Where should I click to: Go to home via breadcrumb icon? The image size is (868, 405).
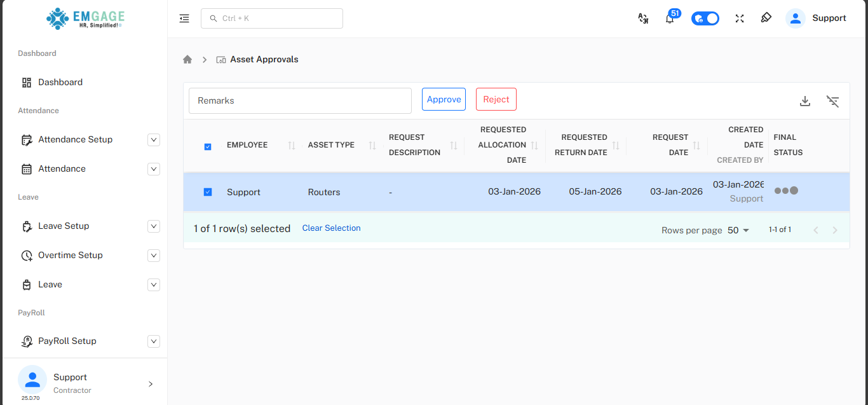187,60
